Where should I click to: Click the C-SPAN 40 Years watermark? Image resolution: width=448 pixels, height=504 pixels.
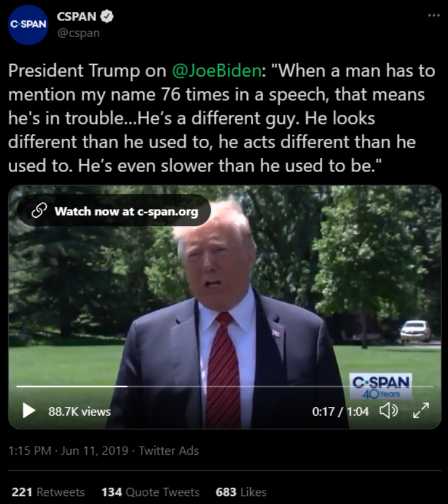381,386
